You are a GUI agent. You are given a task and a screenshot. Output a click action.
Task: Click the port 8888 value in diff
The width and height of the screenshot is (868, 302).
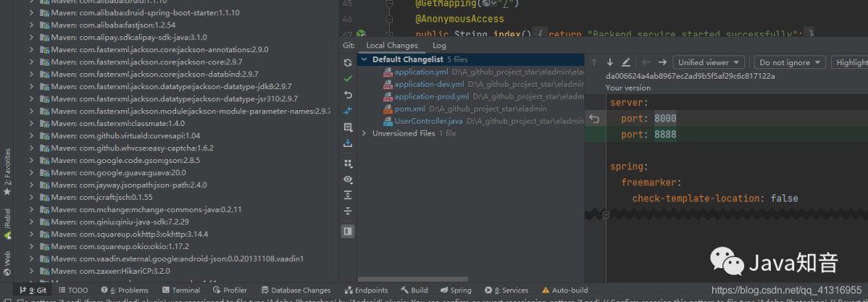point(665,134)
